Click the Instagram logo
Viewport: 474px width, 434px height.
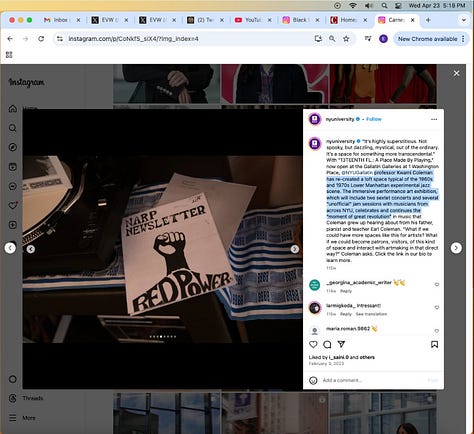[x=26, y=82]
